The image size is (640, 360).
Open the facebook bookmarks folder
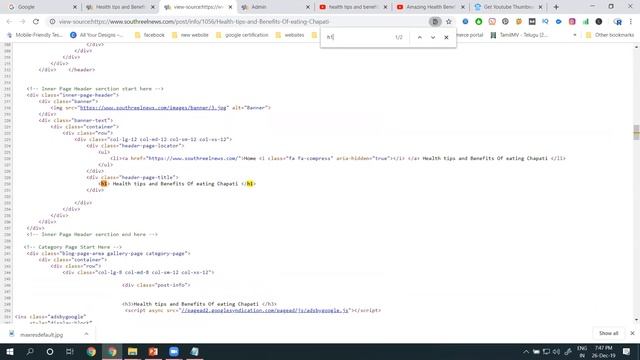pyautogui.click(x=149, y=35)
